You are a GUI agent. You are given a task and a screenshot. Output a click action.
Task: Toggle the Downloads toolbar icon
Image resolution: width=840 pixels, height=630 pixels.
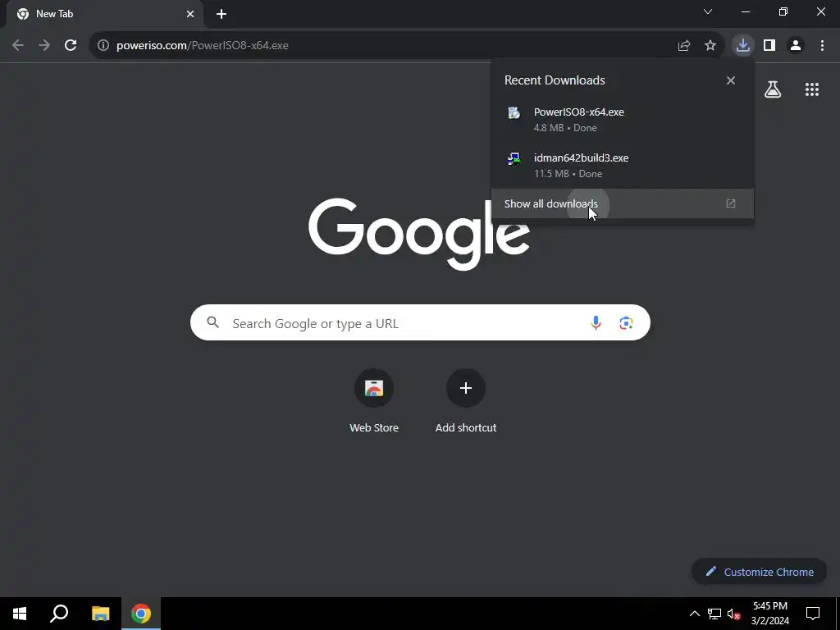743,46
